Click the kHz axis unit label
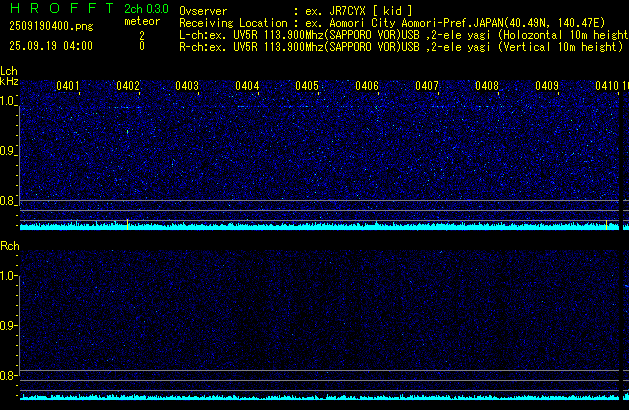629x410 pixels. tap(9, 81)
